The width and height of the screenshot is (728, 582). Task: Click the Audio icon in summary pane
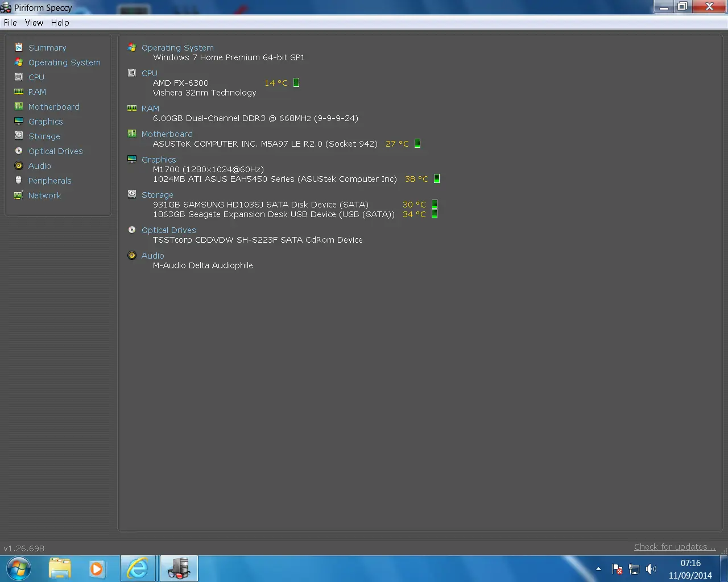(132, 255)
